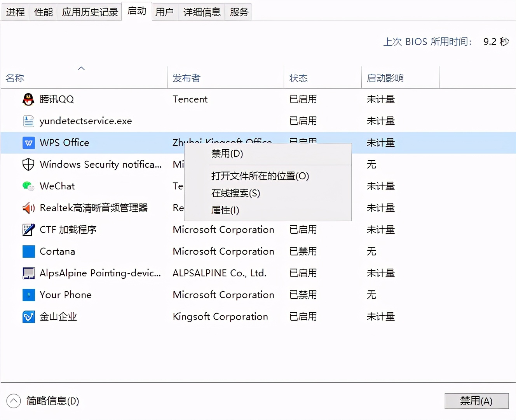Click the Realtek audio manager speaker icon
This screenshot has height=420, width=516.
point(28,208)
